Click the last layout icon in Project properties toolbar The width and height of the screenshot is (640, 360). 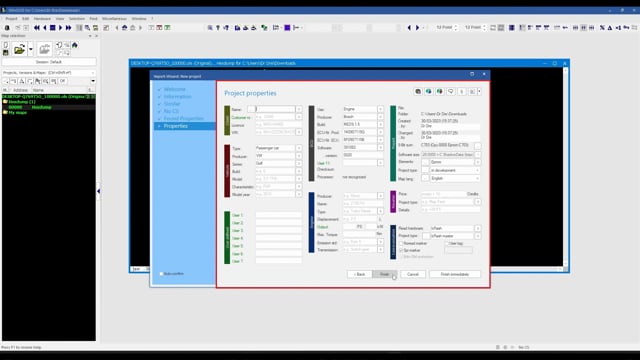click(x=474, y=92)
